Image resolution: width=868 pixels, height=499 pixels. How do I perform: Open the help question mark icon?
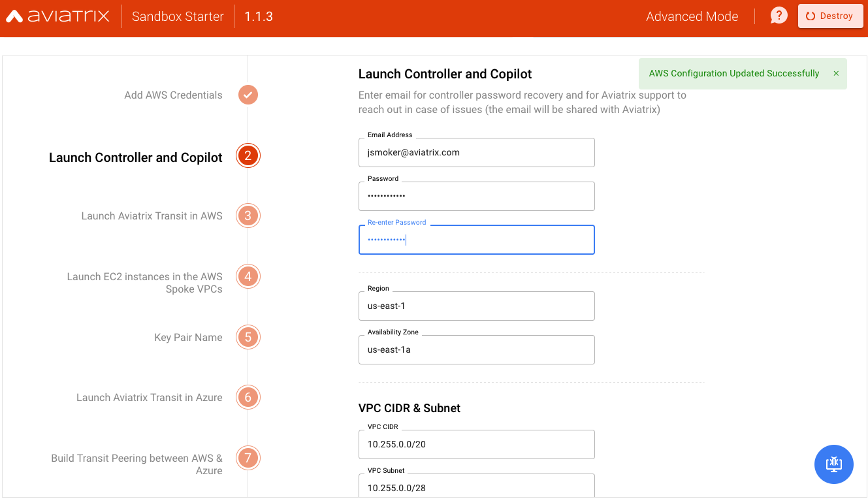click(x=779, y=16)
